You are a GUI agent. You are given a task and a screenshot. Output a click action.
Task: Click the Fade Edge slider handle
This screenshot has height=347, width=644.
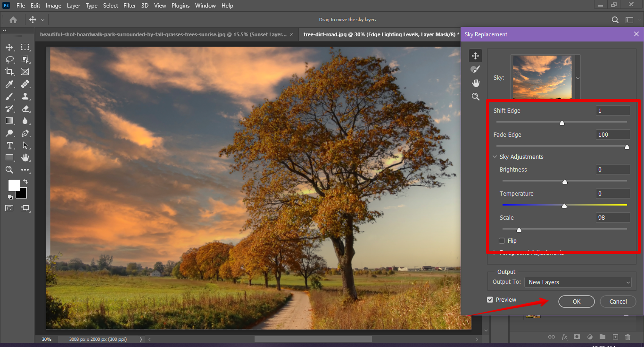627,147
